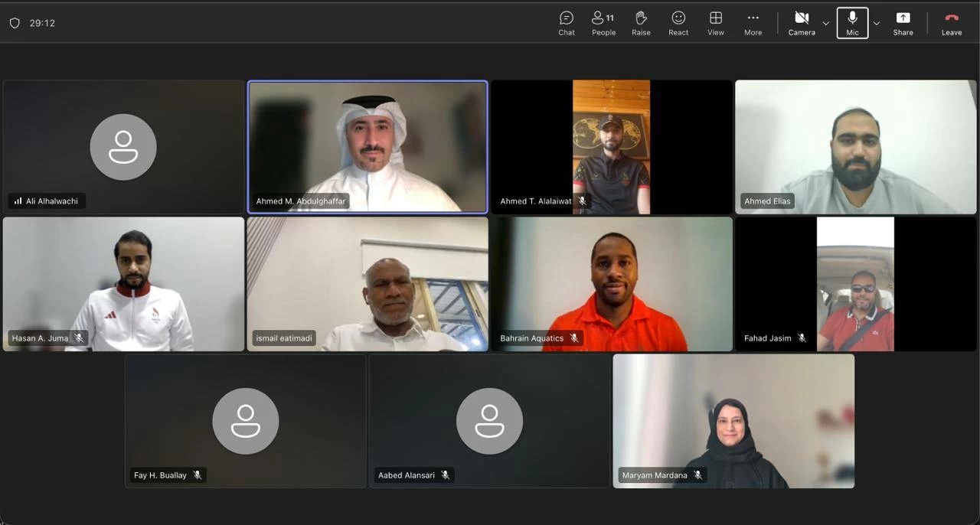Share your screen with Share button

(x=903, y=23)
